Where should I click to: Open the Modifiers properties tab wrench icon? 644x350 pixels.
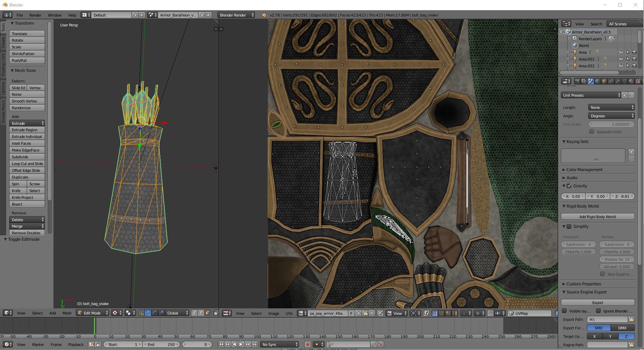coord(618,81)
